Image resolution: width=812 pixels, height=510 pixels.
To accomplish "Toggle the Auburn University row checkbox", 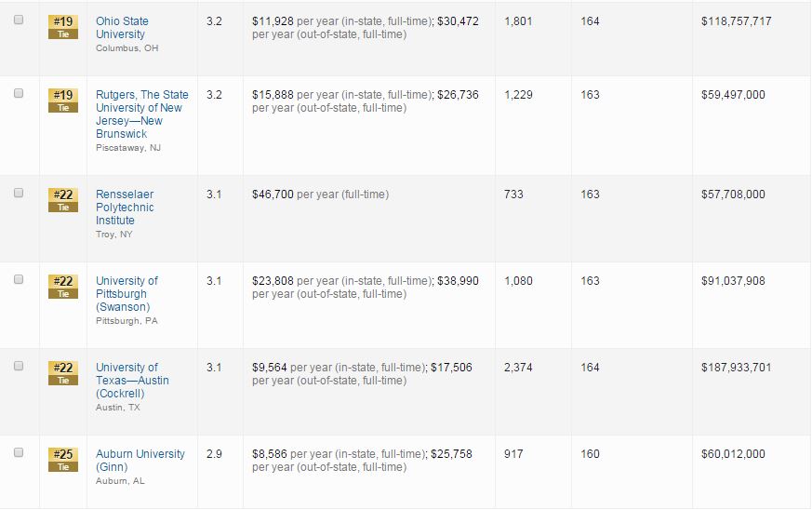I will click(19, 453).
